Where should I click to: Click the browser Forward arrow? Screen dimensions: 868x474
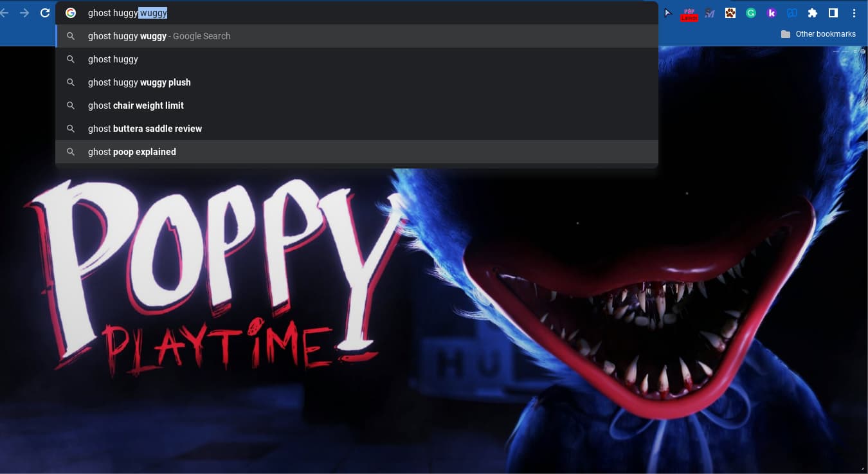pyautogui.click(x=24, y=13)
